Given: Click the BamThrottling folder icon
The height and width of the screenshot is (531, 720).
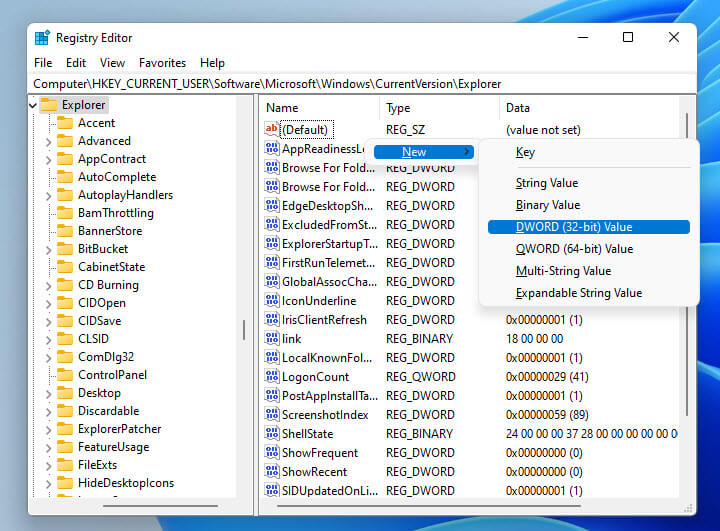Looking at the screenshot, I should point(65,213).
